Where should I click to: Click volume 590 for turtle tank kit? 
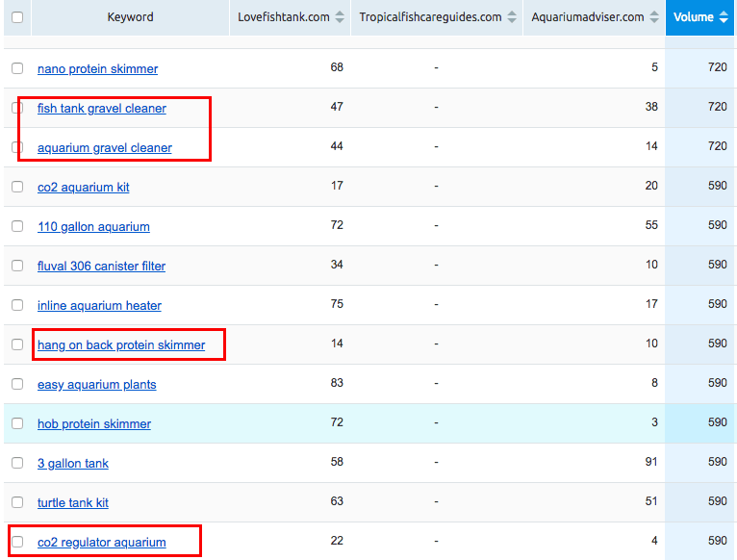coord(717,501)
